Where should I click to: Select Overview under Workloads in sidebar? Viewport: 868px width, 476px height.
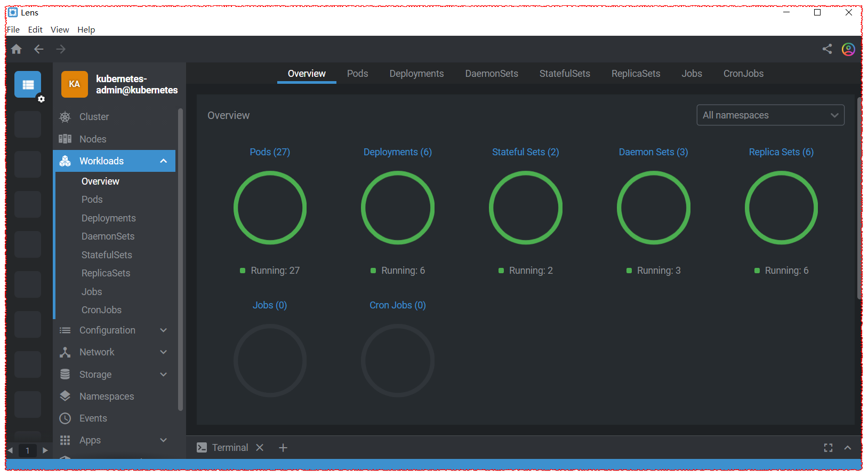pyautogui.click(x=100, y=181)
